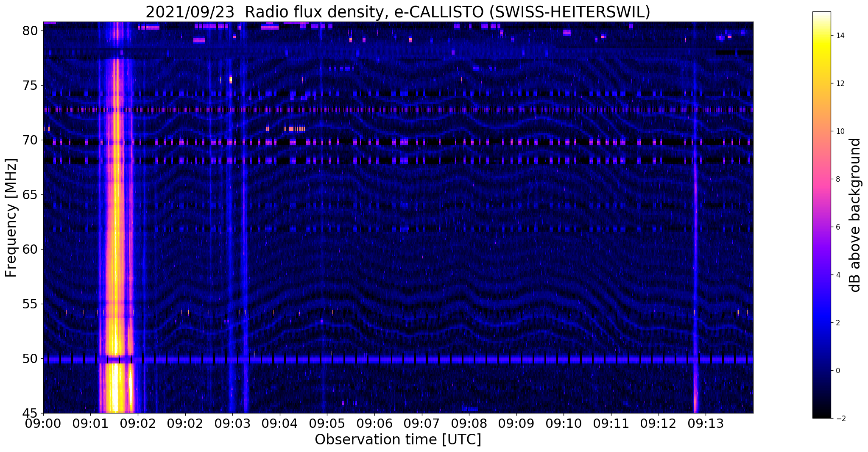Click the 09:11 time tick label
Viewport: 868px width, 452px height.
click(x=611, y=424)
